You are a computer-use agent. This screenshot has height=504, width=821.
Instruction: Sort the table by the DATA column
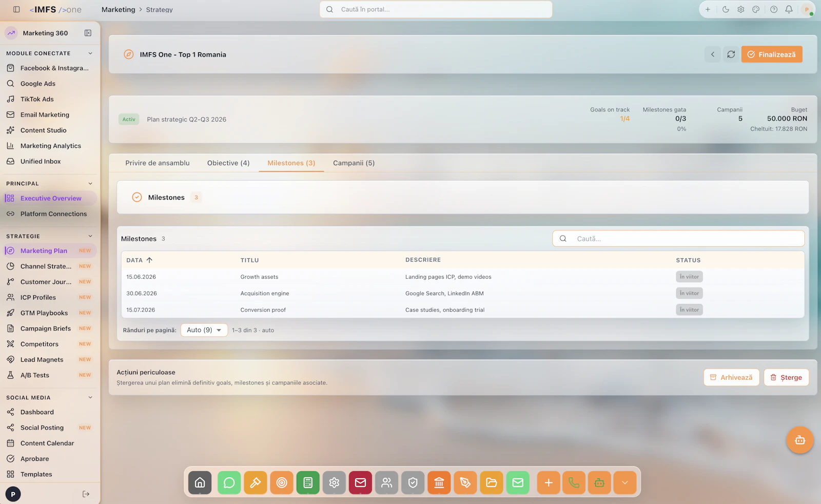pyautogui.click(x=140, y=260)
